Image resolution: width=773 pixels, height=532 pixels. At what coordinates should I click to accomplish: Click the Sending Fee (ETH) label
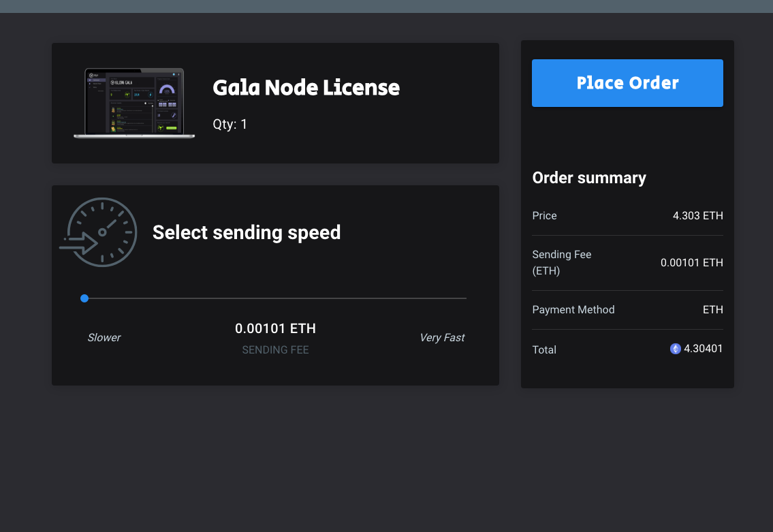tap(561, 263)
